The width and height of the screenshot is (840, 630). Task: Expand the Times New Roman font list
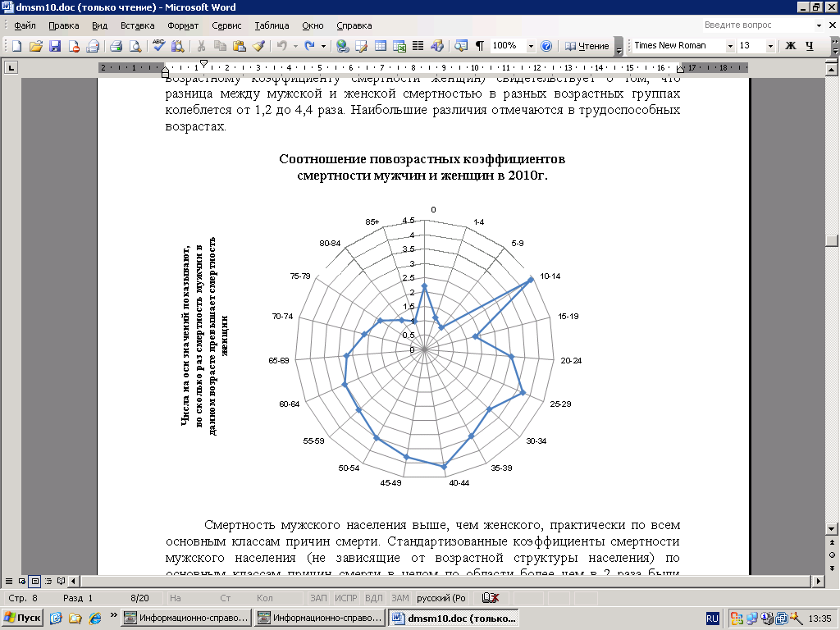[729, 46]
